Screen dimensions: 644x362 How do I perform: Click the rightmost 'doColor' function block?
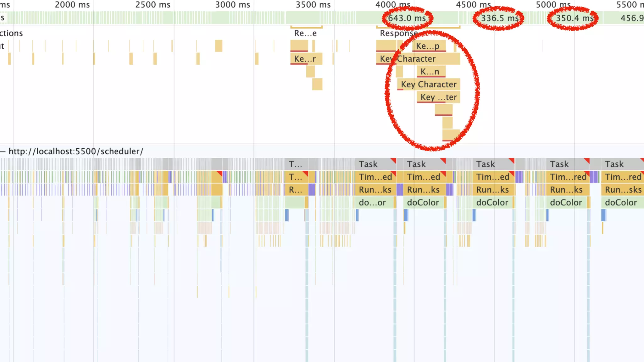[x=622, y=202]
